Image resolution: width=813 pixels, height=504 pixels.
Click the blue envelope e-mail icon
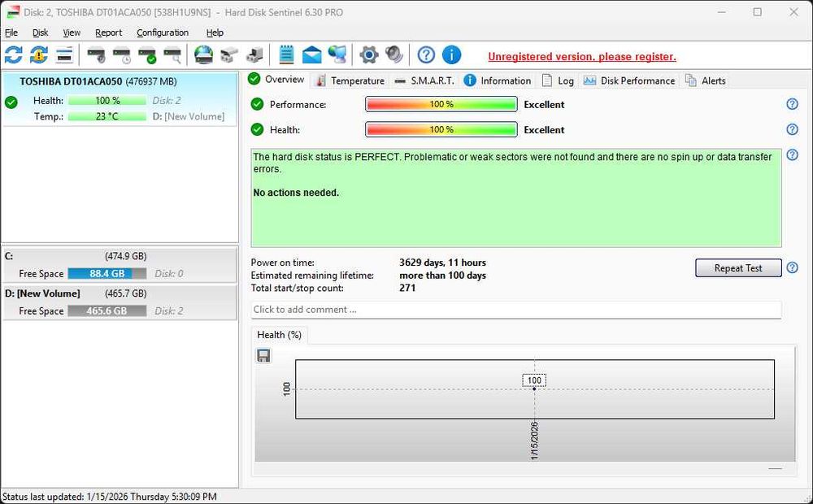311,54
